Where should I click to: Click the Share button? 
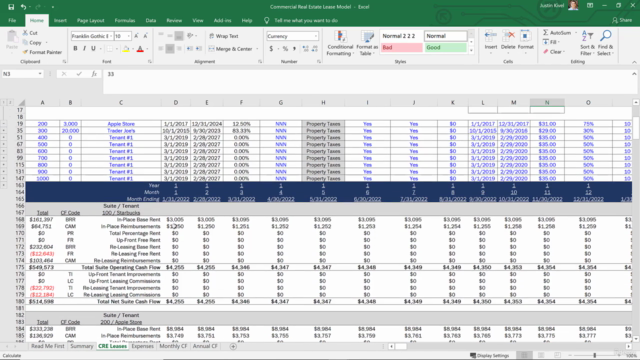pyautogui.click(x=622, y=20)
